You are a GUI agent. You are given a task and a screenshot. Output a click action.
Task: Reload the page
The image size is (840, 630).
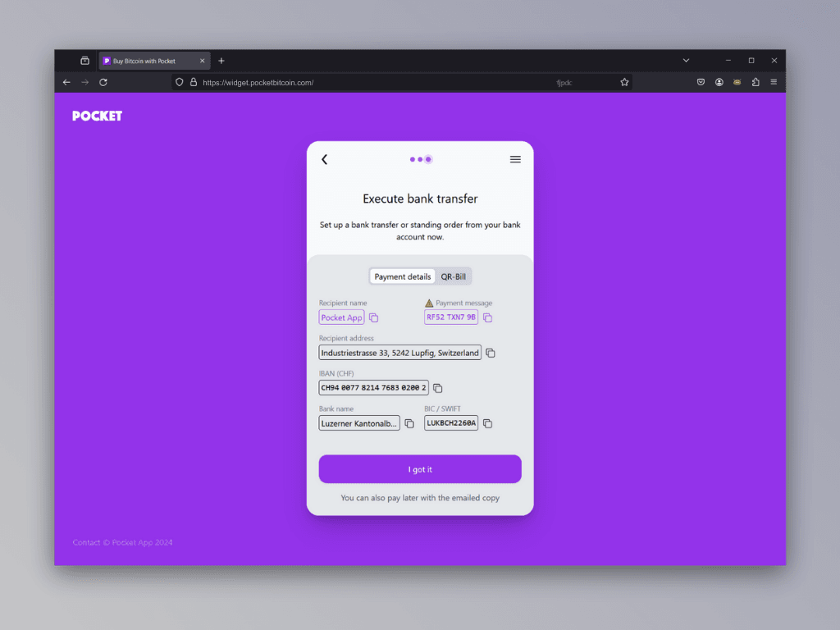(103, 83)
